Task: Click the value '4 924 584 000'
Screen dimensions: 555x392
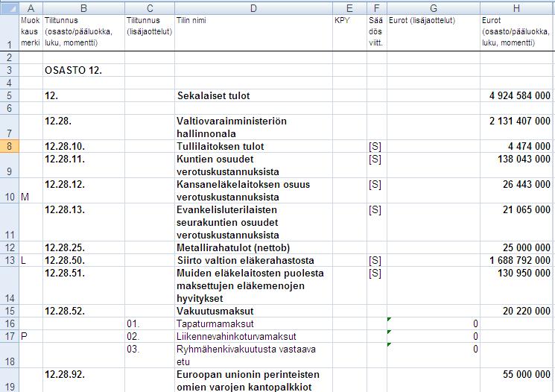Action: tap(519, 95)
